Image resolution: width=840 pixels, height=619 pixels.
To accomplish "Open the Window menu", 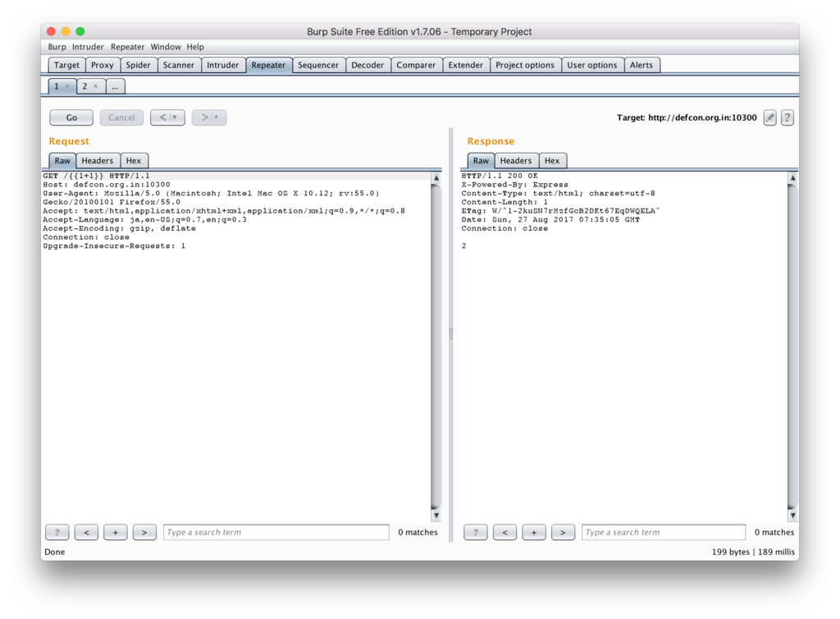I will point(166,47).
